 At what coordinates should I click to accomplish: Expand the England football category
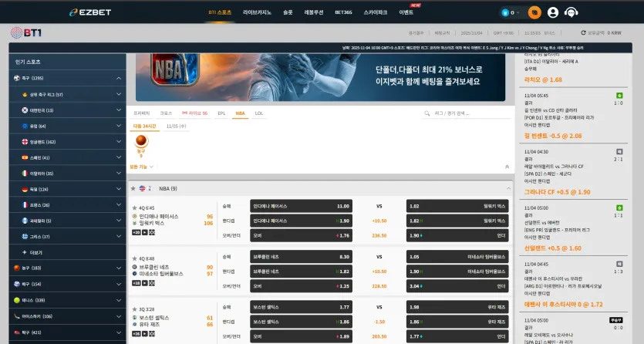click(67, 142)
